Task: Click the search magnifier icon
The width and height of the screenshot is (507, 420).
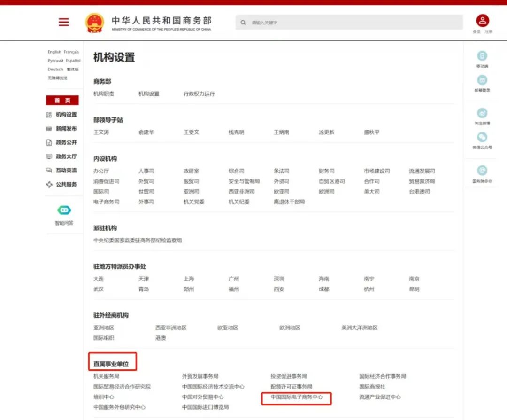Action: click(243, 22)
